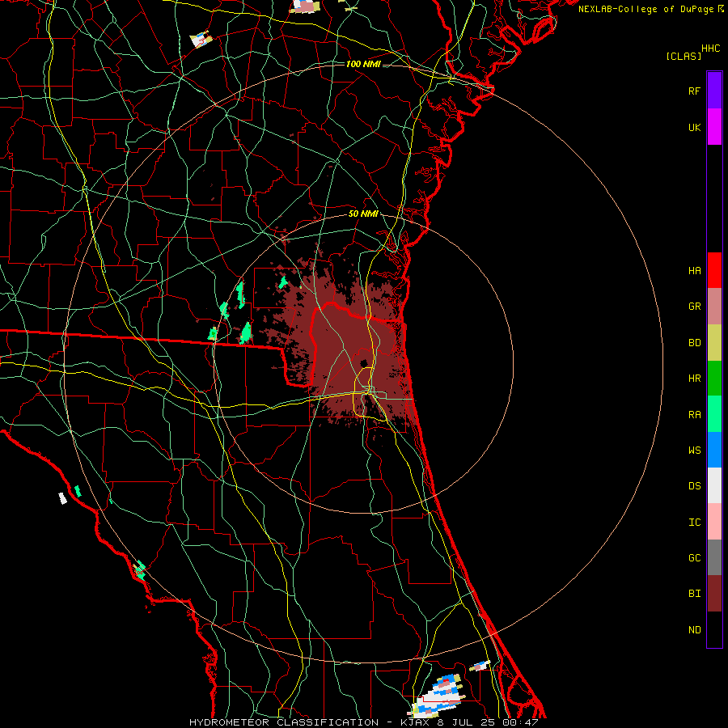Click the "UK" legend label
This screenshot has height=728, width=728.
[x=694, y=127]
